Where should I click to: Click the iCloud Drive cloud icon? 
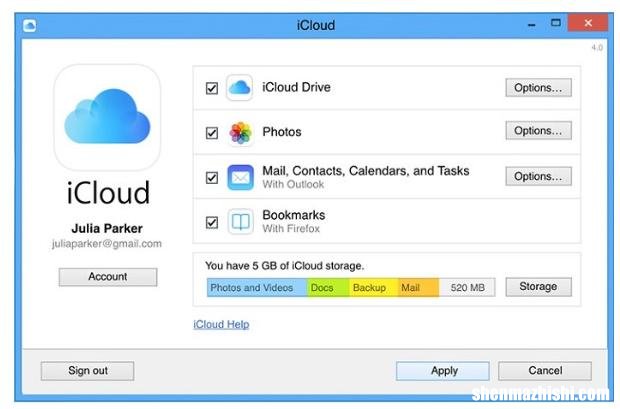[x=240, y=87]
